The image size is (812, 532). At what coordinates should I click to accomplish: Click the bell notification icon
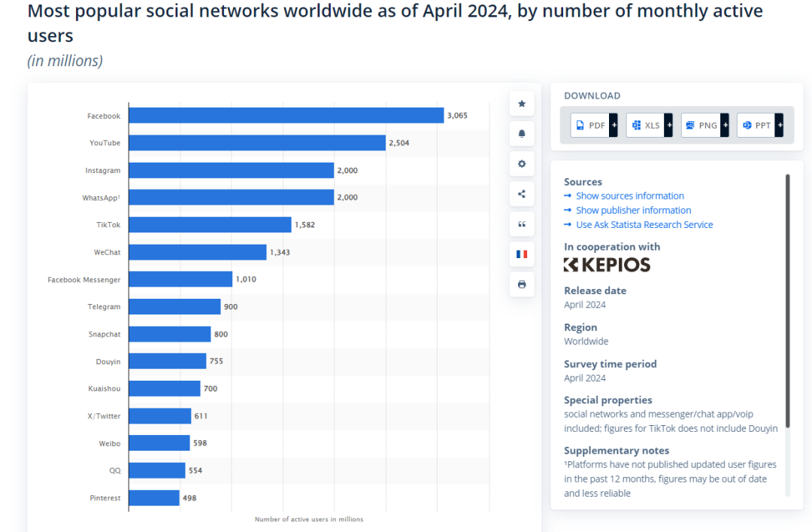(x=522, y=134)
